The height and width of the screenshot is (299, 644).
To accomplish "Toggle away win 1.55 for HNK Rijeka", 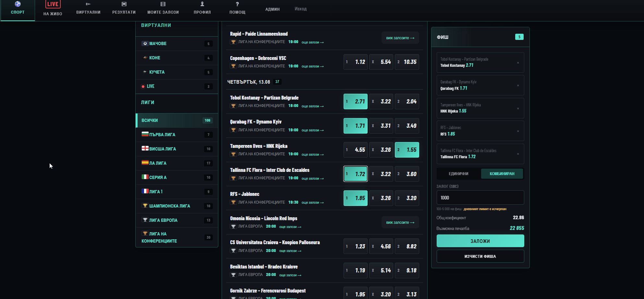I will point(407,150).
